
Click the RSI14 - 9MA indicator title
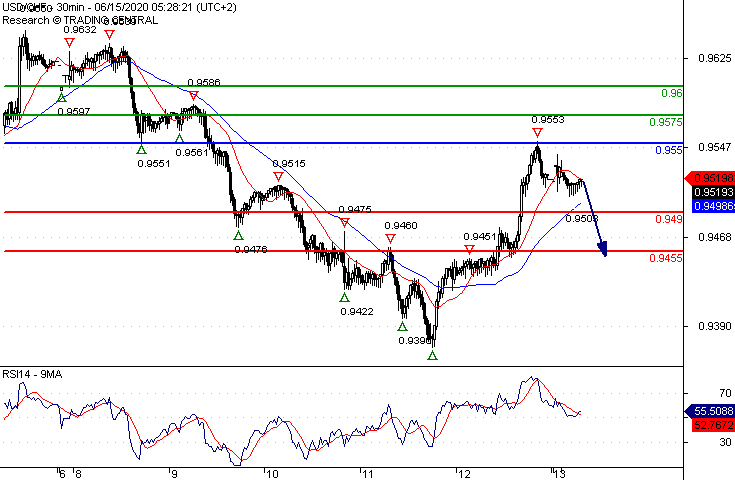(32, 374)
